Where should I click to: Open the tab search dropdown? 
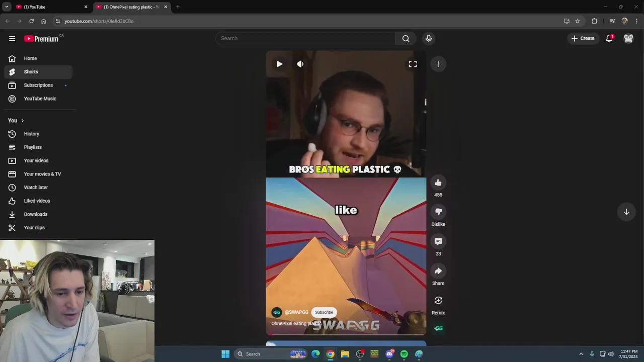(x=6, y=7)
